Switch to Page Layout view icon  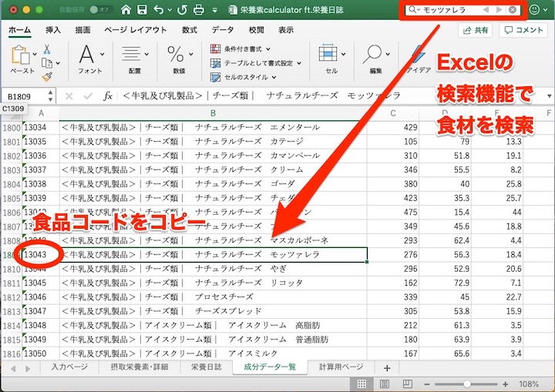pyautogui.click(x=385, y=384)
